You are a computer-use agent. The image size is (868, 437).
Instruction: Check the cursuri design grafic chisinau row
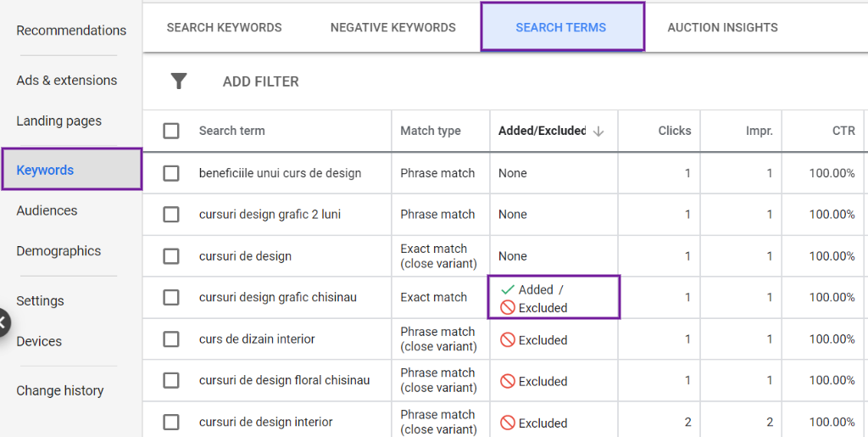171,298
